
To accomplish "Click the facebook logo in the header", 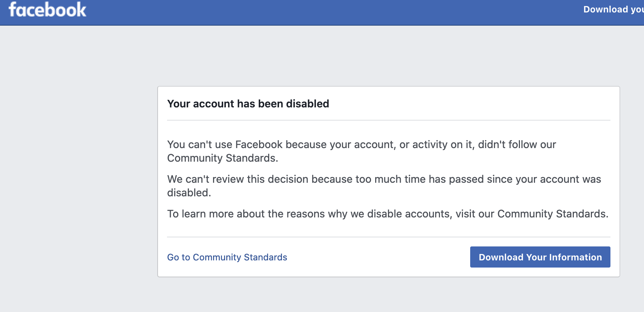I will 48,10.
